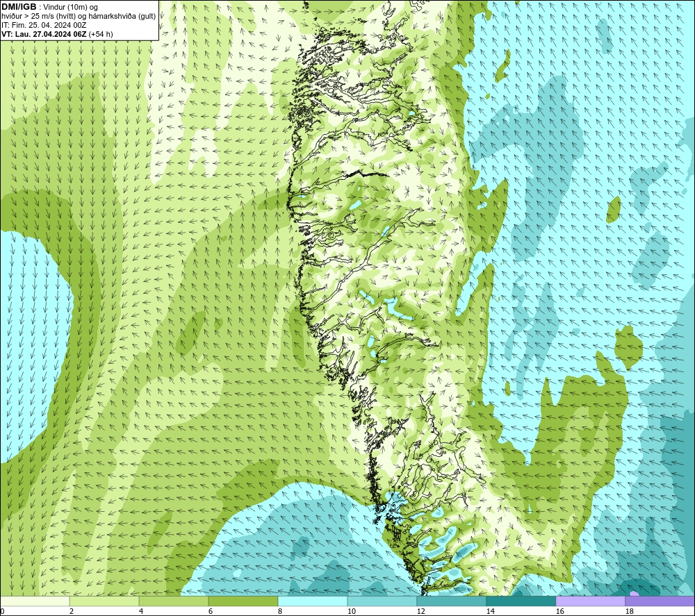The height and width of the screenshot is (616, 695).
Task: Select the 6–8 m/s dark green swatch
Action: tap(243, 601)
